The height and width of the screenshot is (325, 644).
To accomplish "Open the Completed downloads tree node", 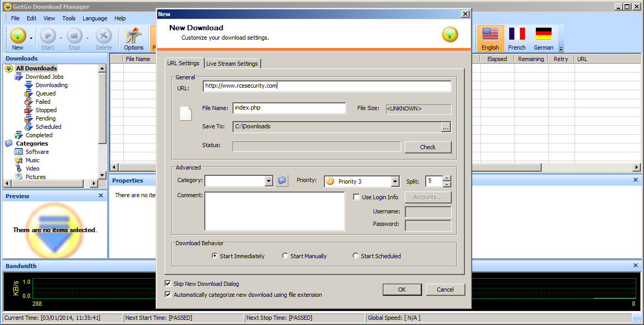I will coord(39,135).
